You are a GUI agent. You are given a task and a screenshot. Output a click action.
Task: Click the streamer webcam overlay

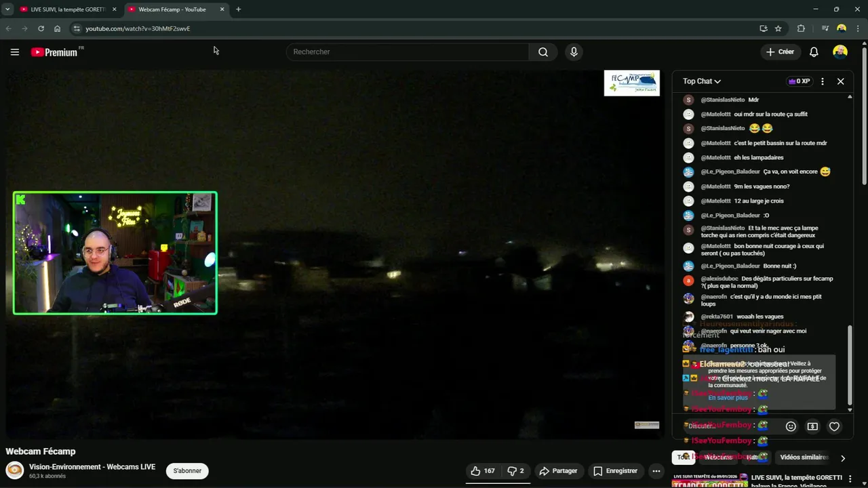(x=115, y=253)
